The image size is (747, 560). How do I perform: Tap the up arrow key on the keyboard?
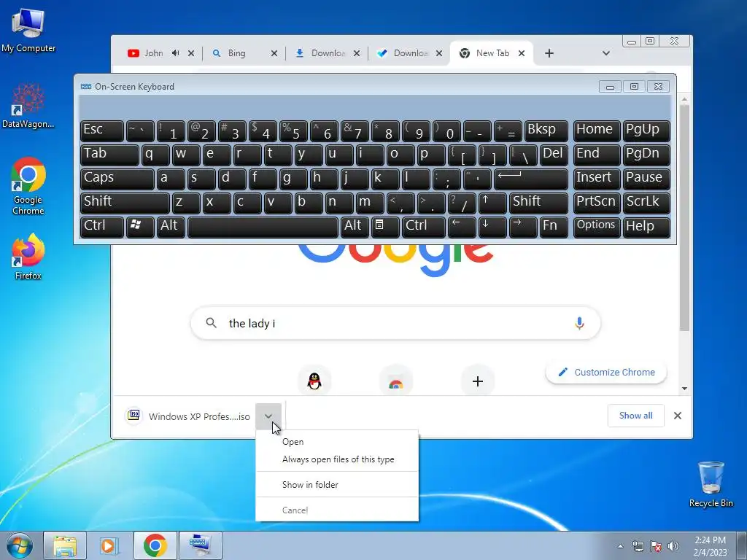pos(492,203)
